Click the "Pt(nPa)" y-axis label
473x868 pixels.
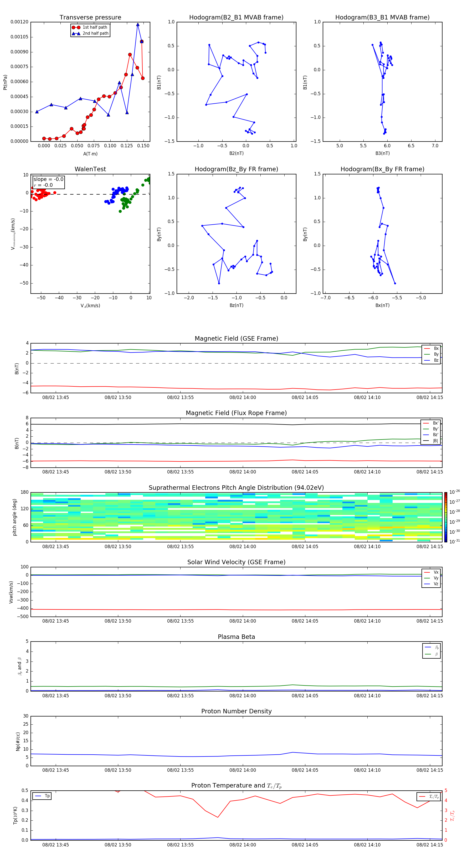click(5, 82)
